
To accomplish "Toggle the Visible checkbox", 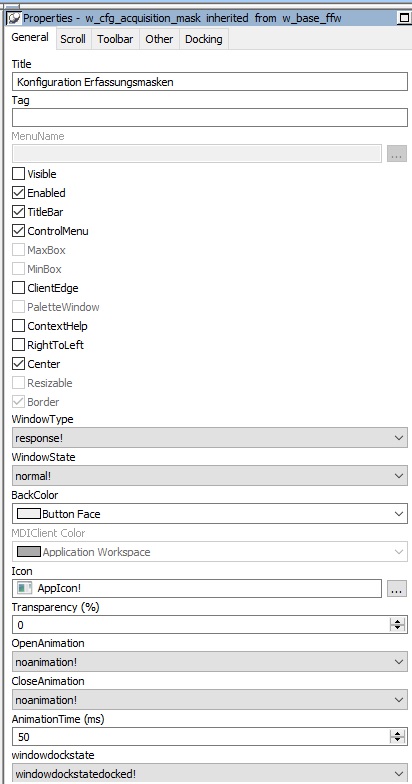I will point(18,174).
